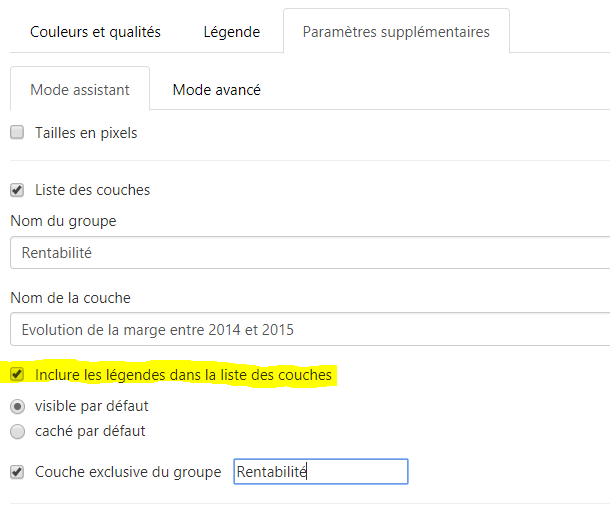
Task: Open the Mode avancé tab
Action: pyautogui.click(x=217, y=90)
